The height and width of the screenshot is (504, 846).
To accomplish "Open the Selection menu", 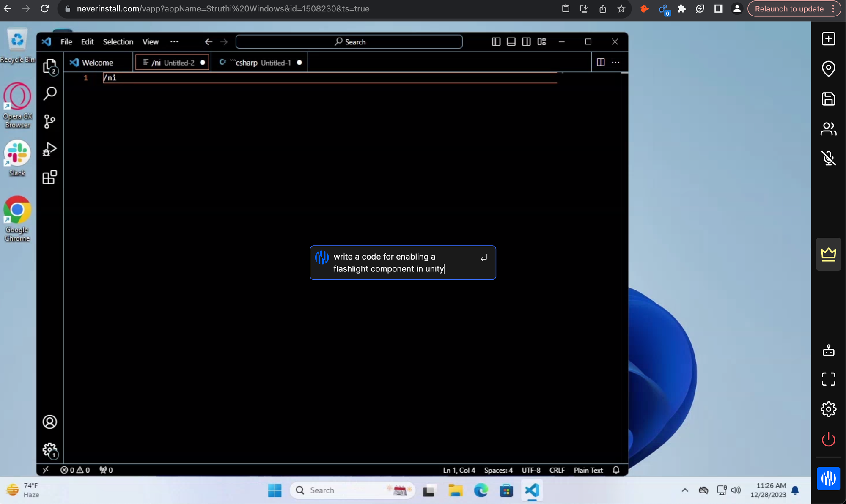I will pos(118,42).
